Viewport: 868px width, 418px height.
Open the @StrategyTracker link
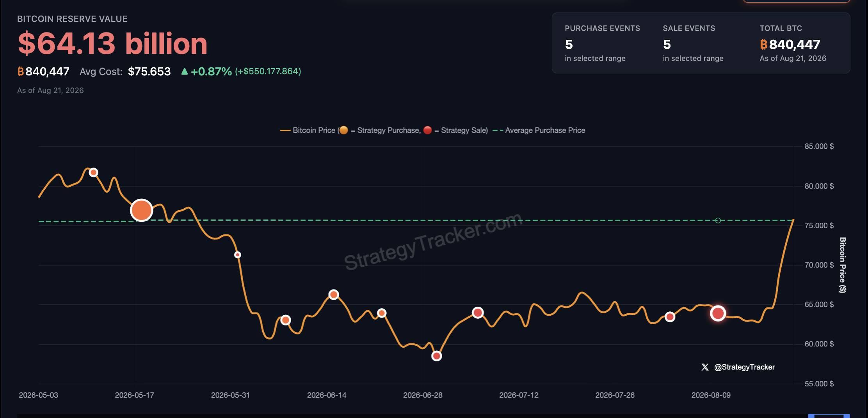pos(744,367)
